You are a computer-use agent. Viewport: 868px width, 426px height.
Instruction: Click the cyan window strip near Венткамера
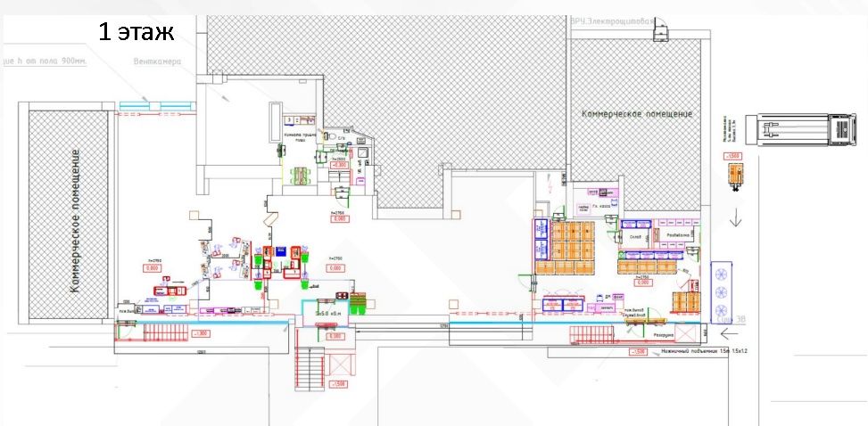click(157, 106)
